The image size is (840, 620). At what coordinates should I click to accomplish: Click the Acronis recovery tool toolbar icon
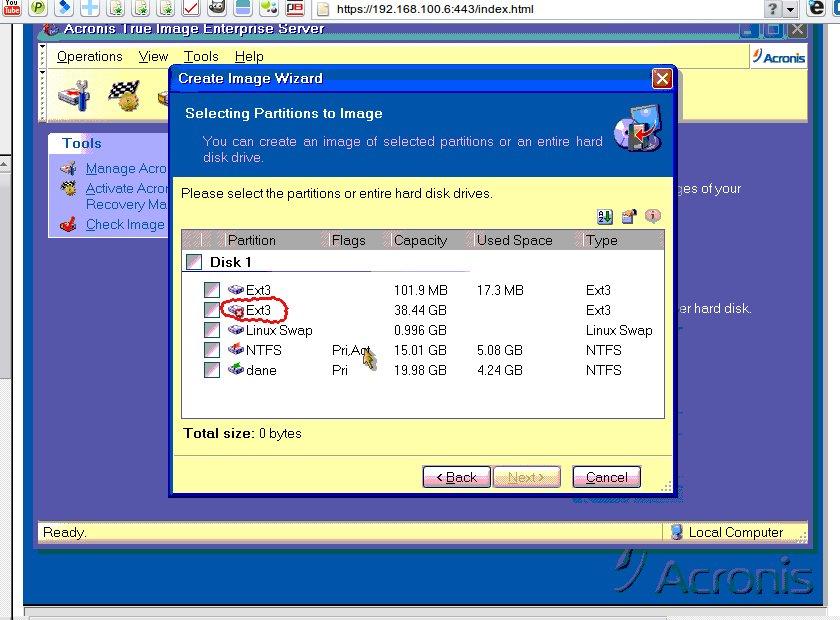click(x=74, y=95)
